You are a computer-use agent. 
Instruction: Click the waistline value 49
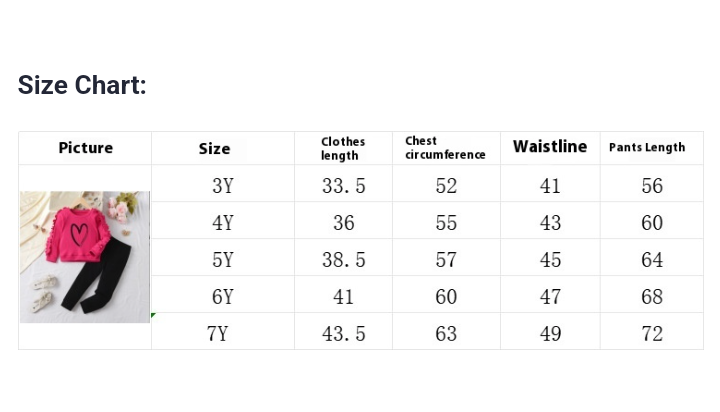pyautogui.click(x=550, y=334)
